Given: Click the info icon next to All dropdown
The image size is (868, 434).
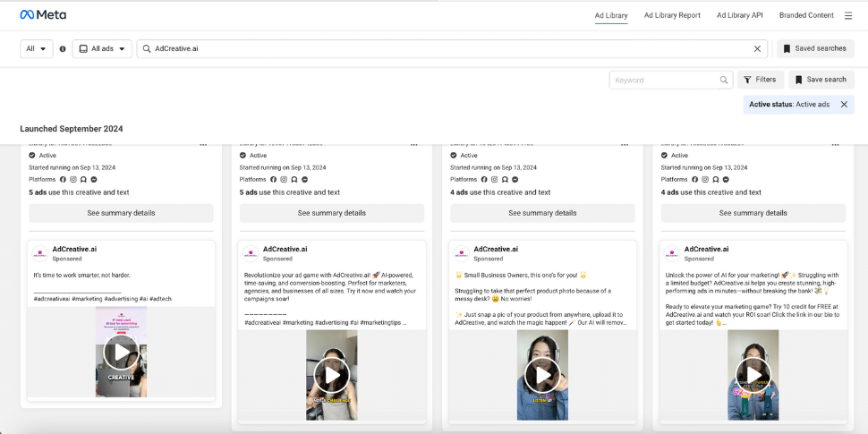Looking at the screenshot, I should pos(63,48).
